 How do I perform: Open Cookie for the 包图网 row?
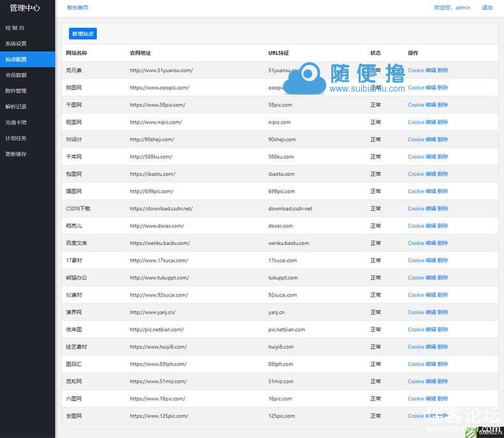click(416, 174)
